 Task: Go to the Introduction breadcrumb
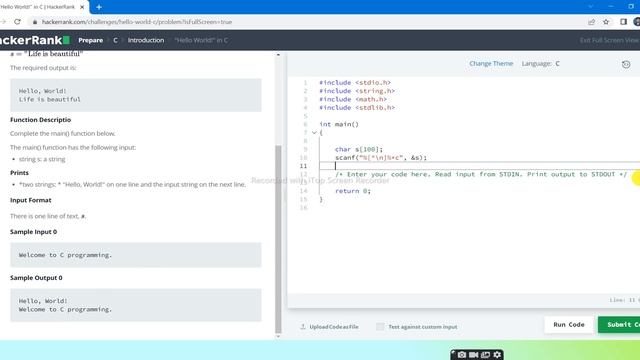click(146, 40)
